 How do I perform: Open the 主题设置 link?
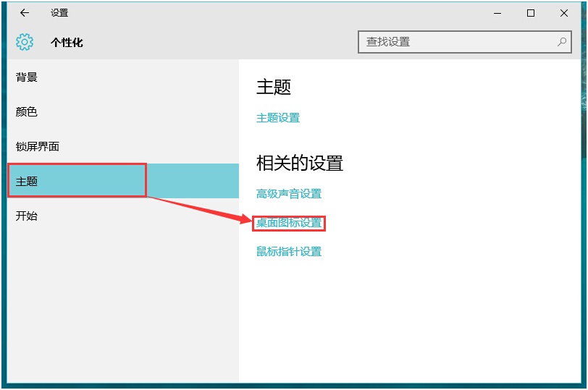(278, 118)
